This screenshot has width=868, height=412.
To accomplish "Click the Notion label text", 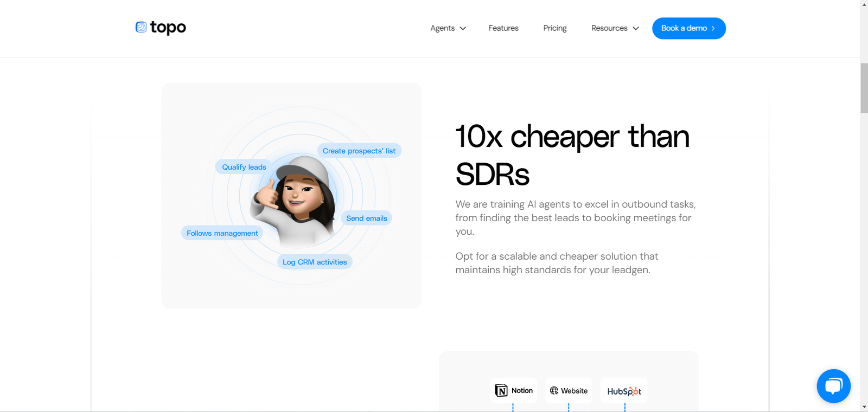I will click(x=522, y=390).
